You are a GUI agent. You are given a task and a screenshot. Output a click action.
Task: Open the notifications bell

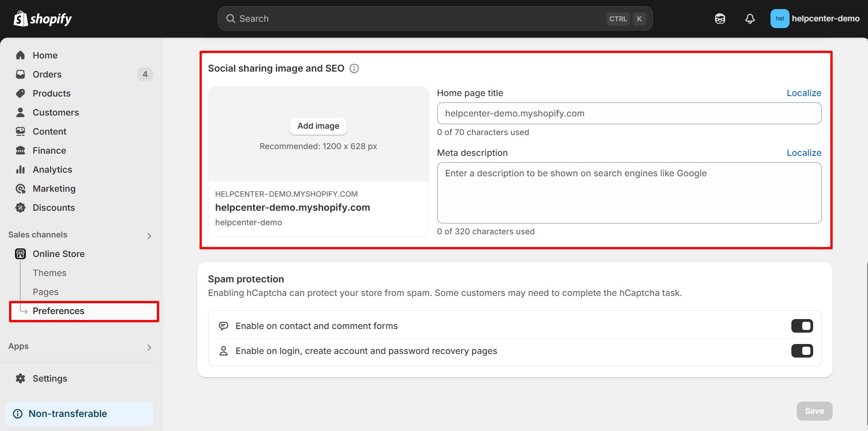(750, 19)
